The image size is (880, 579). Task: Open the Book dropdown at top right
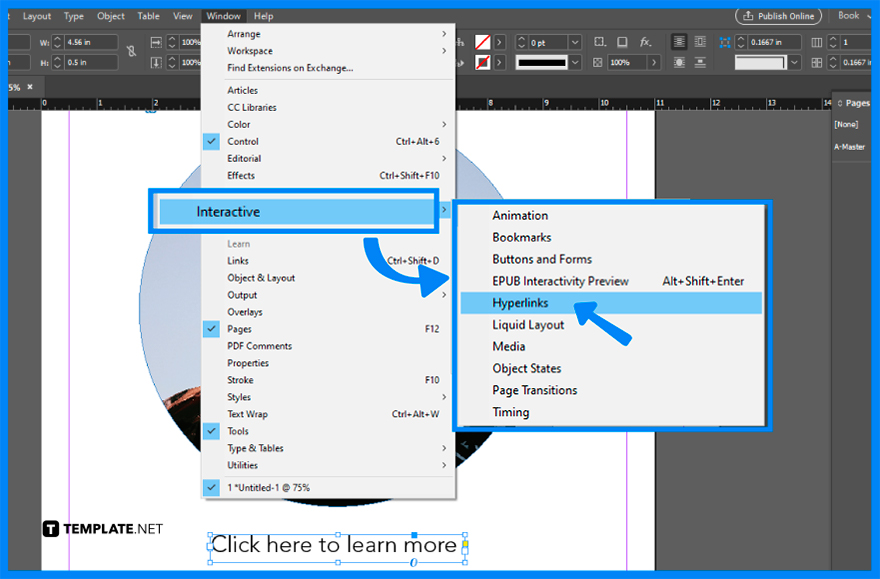click(x=851, y=15)
